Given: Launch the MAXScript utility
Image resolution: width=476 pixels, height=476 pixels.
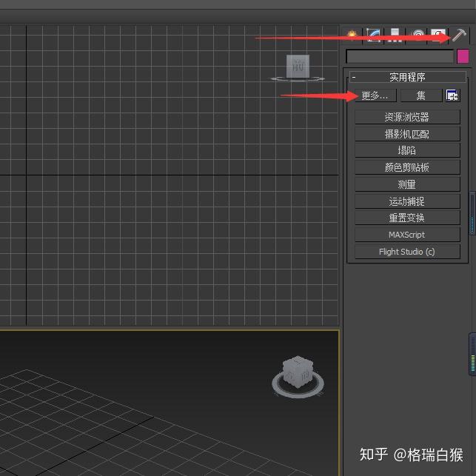Looking at the screenshot, I should coord(407,235).
